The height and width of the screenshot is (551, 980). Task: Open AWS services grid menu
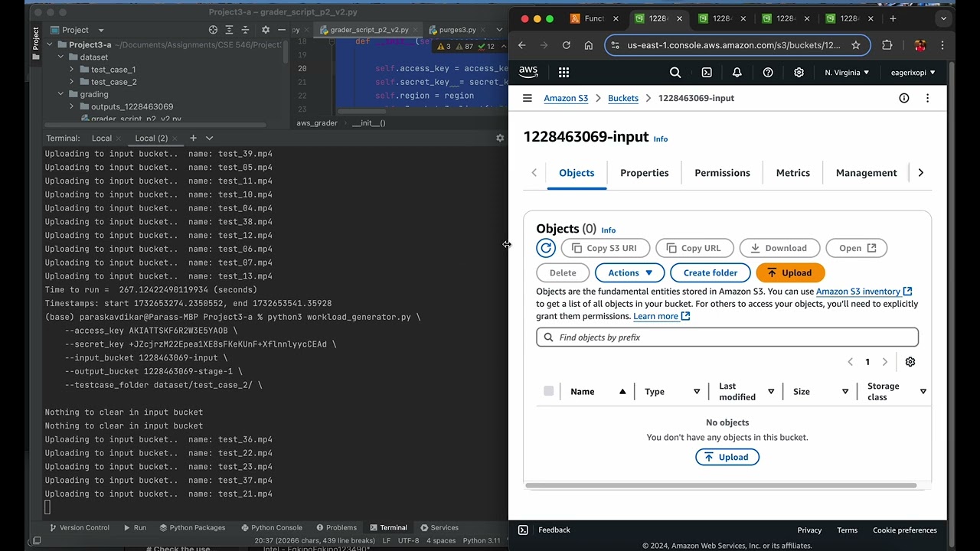563,72
